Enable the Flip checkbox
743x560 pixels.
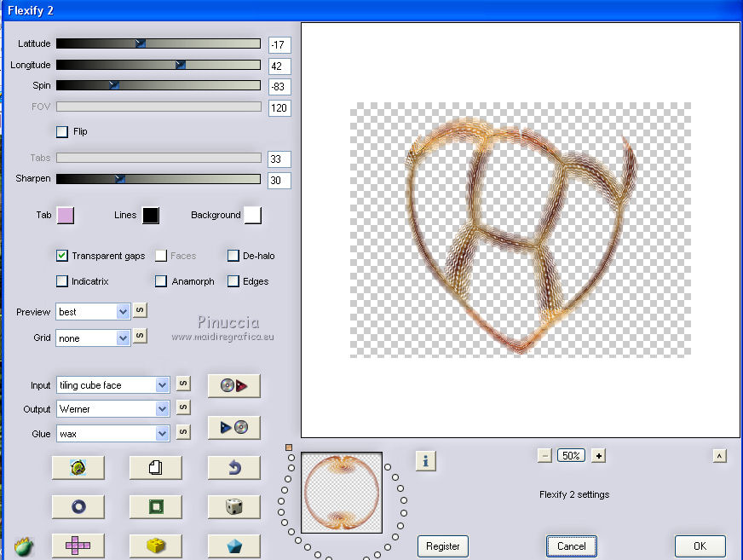coord(62,131)
